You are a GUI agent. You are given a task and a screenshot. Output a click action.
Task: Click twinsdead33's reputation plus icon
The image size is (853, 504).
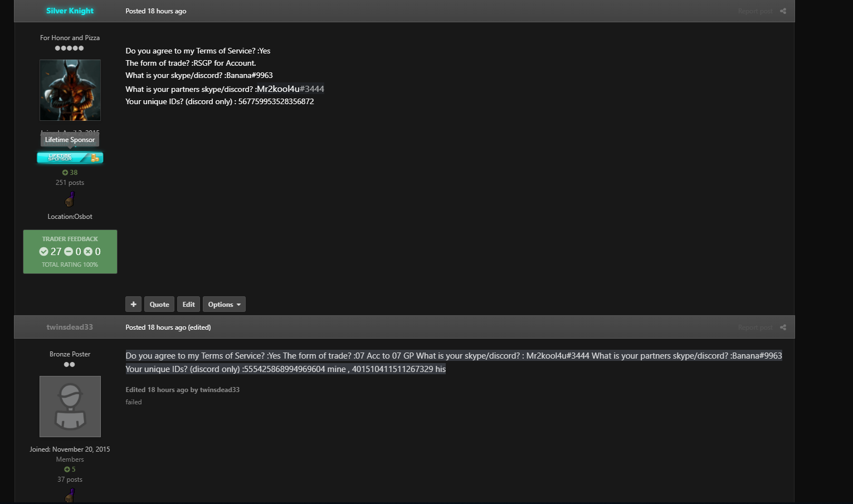pos(67,469)
